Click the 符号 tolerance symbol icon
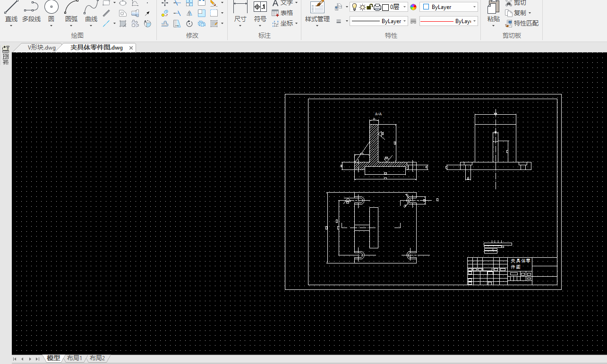This screenshot has width=607, height=364. (x=260, y=8)
